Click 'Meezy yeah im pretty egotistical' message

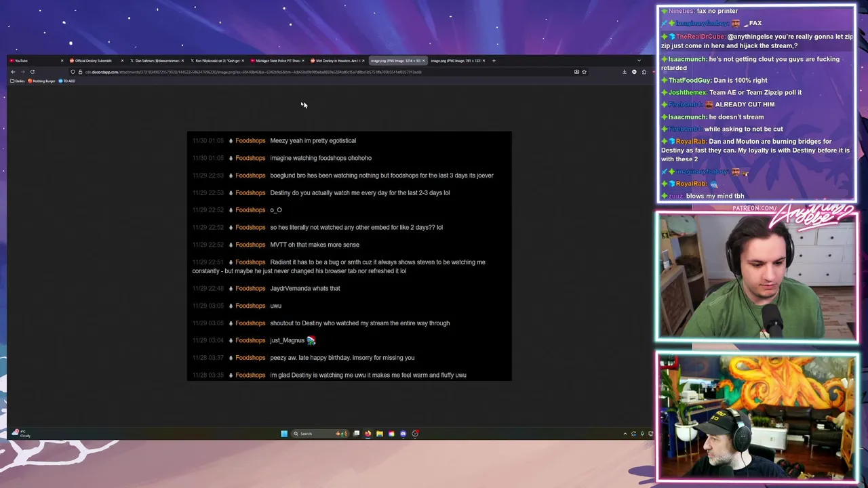313,141
